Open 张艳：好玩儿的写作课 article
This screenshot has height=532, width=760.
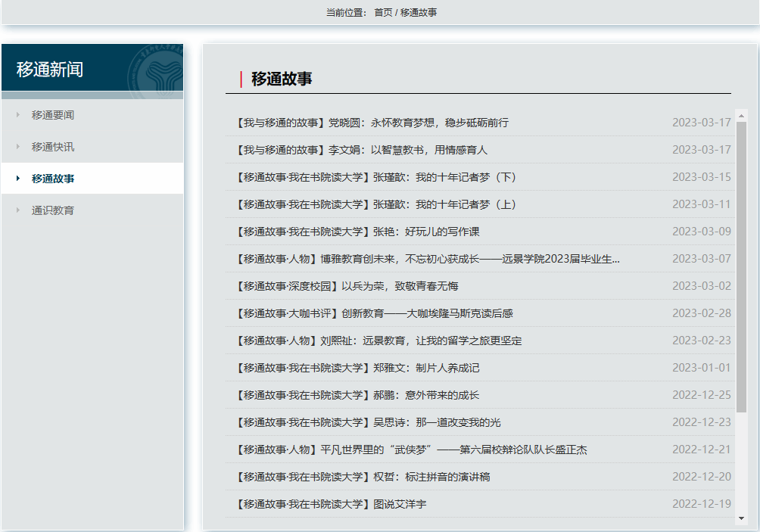tap(357, 232)
